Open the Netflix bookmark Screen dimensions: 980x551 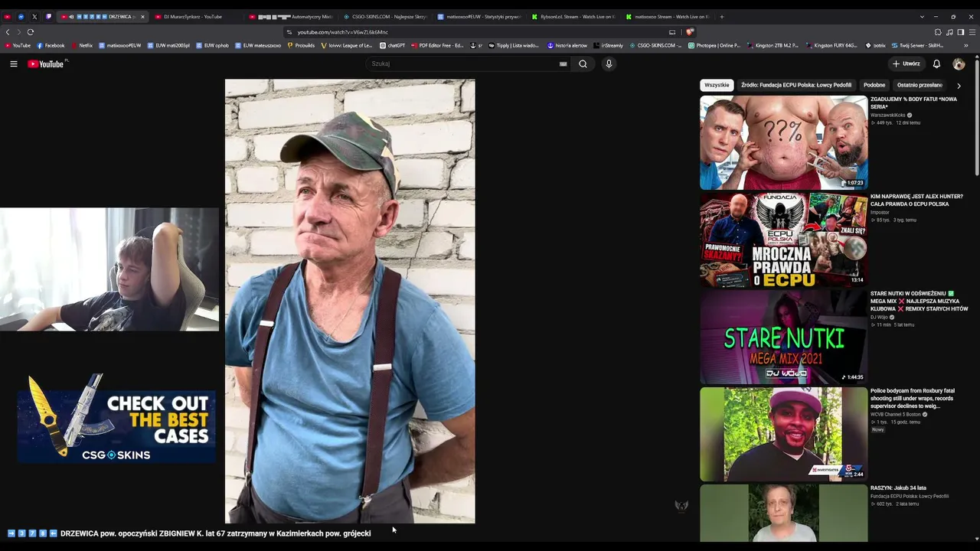tap(82, 46)
